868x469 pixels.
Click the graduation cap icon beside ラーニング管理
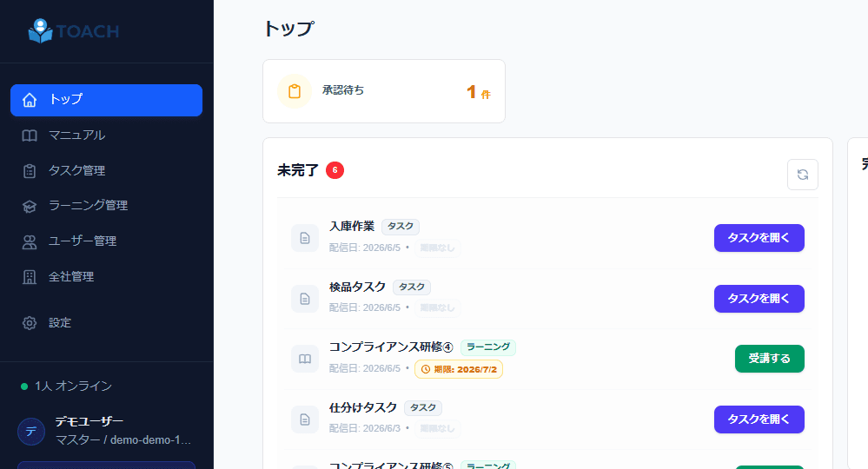click(30, 207)
